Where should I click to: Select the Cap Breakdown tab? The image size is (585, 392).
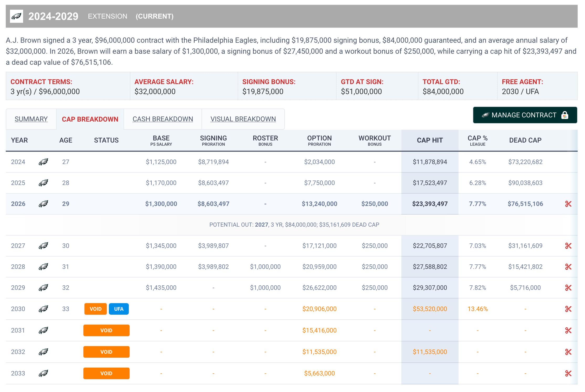[x=90, y=119]
